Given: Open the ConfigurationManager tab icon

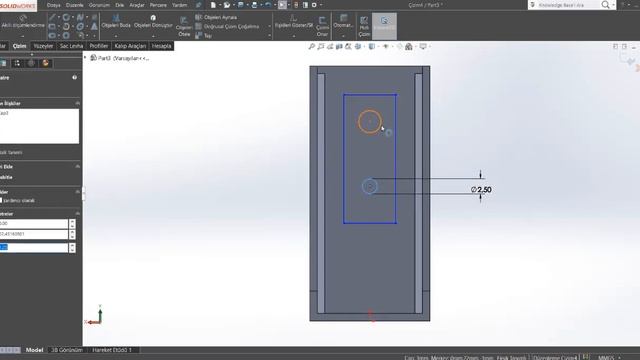Looking at the screenshot, I should [17, 63].
